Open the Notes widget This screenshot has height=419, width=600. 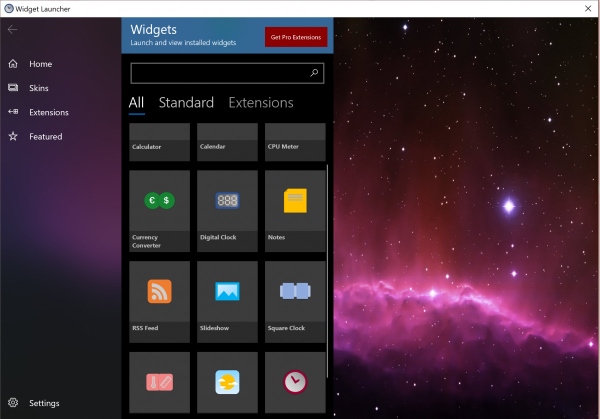pyautogui.click(x=295, y=210)
